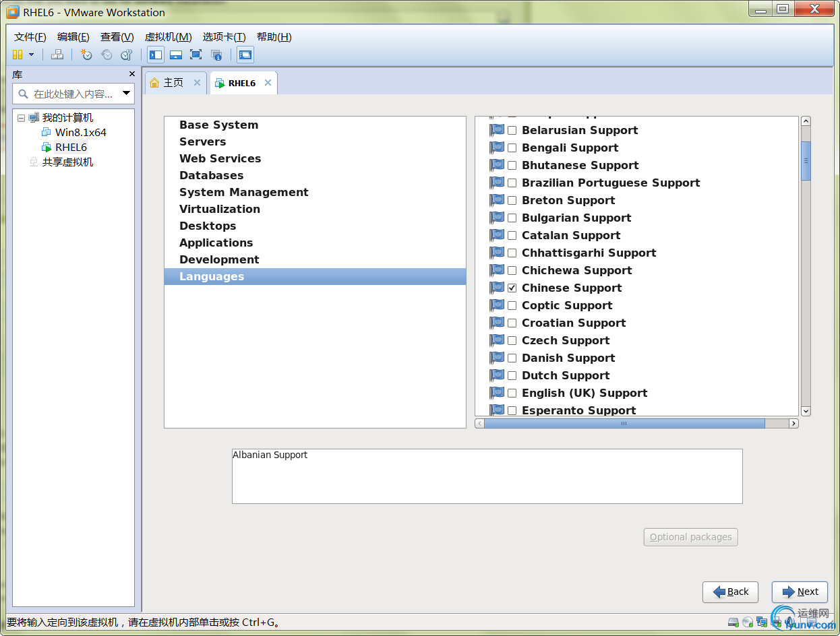Check the Dutch Support checkbox
840x636 pixels.
point(512,375)
